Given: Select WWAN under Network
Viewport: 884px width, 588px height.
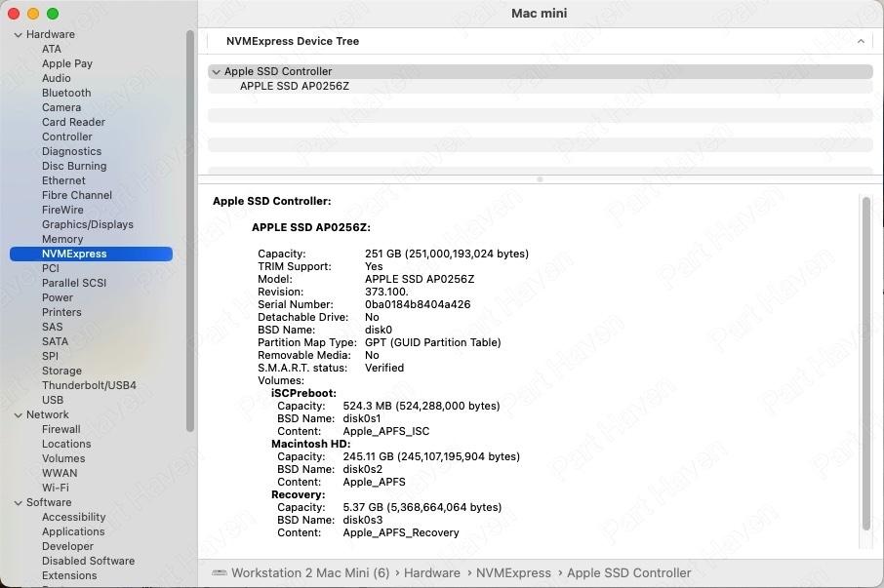Looking at the screenshot, I should [x=60, y=474].
